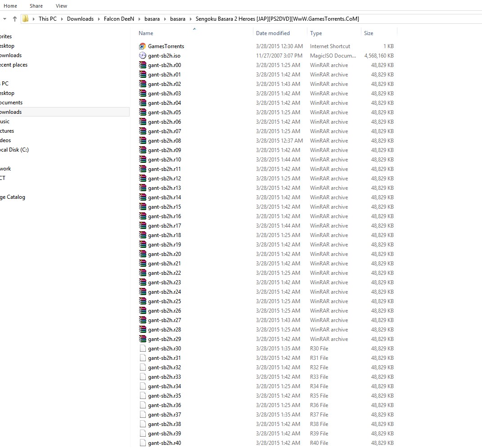Select the GamesTorrents shortcut icon
Screen dimensions: 482x448
tap(142, 46)
